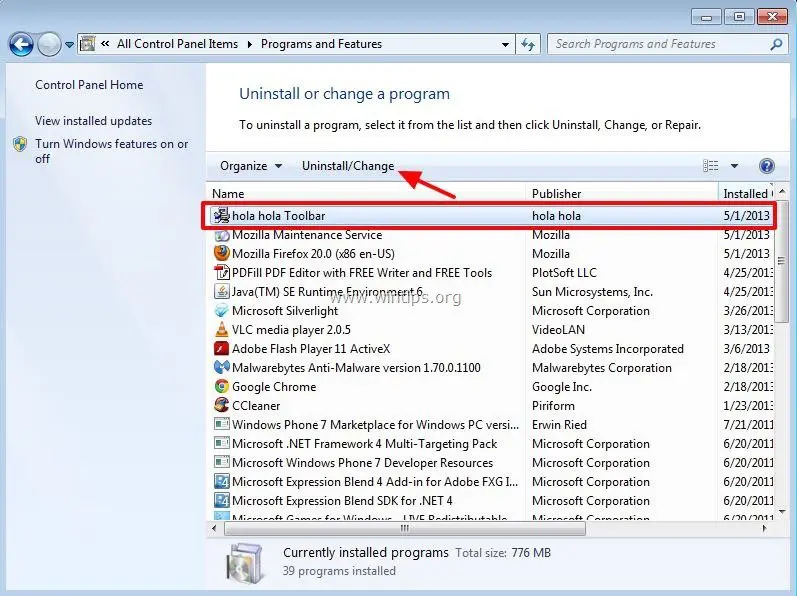Viewport: 797px width, 596px height.
Task: Select Java(TM) SE Runtime Environment icon
Action: pyautogui.click(x=222, y=292)
